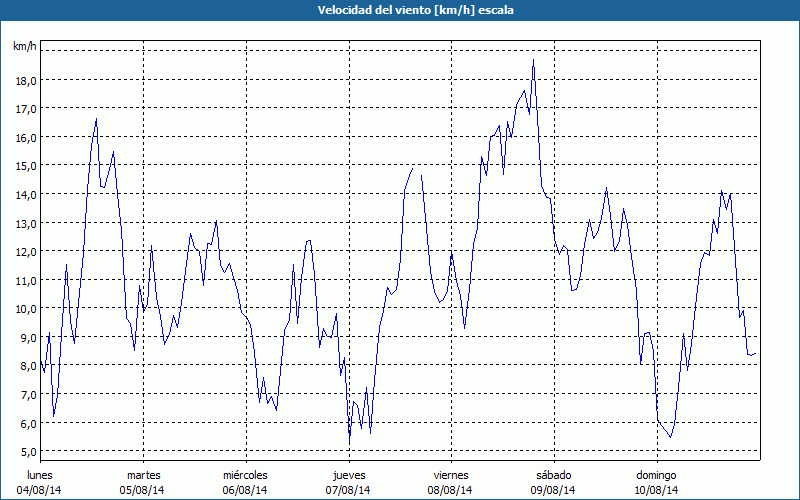Click the date label 09/08/14
800x500 pixels.
(x=553, y=490)
